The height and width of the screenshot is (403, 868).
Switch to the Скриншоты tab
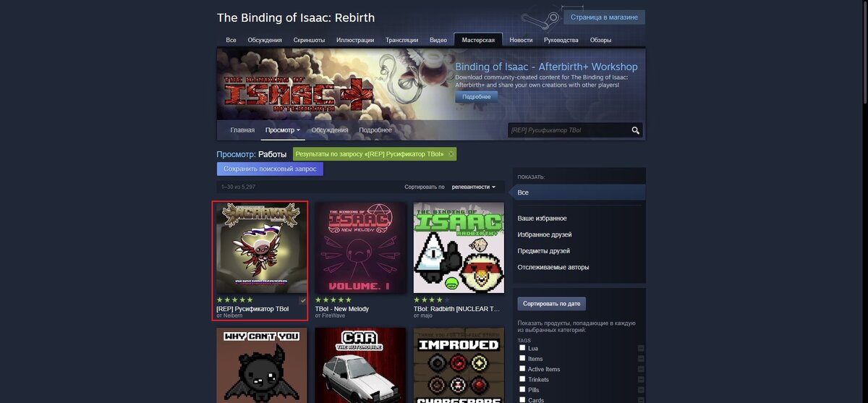pyautogui.click(x=309, y=40)
